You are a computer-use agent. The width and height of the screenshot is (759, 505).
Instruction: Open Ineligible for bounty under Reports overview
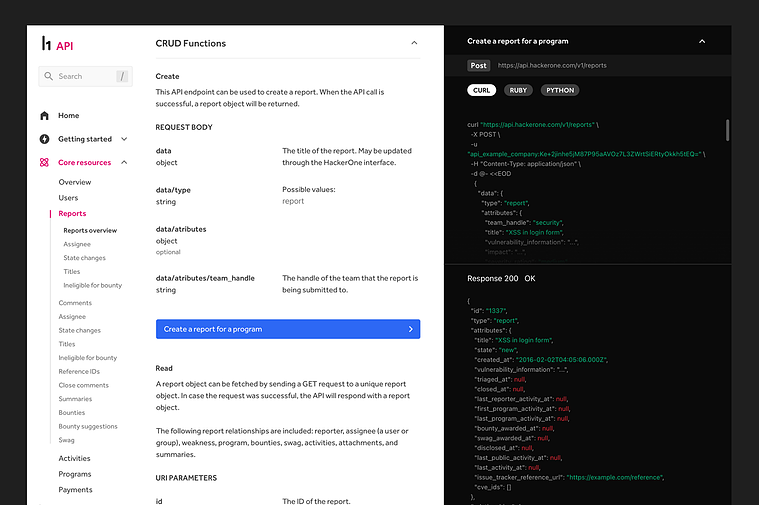pyautogui.click(x=92, y=285)
